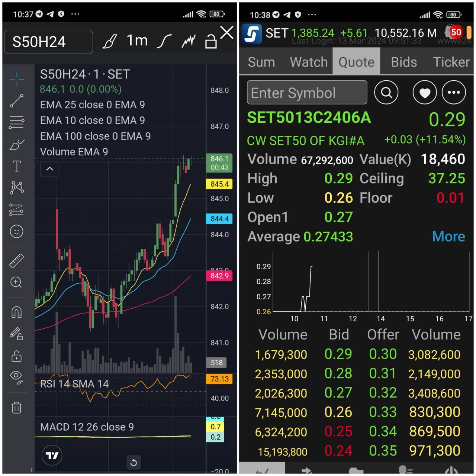Select the 0.24 bid price
476x476 pixels.
point(338,451)
